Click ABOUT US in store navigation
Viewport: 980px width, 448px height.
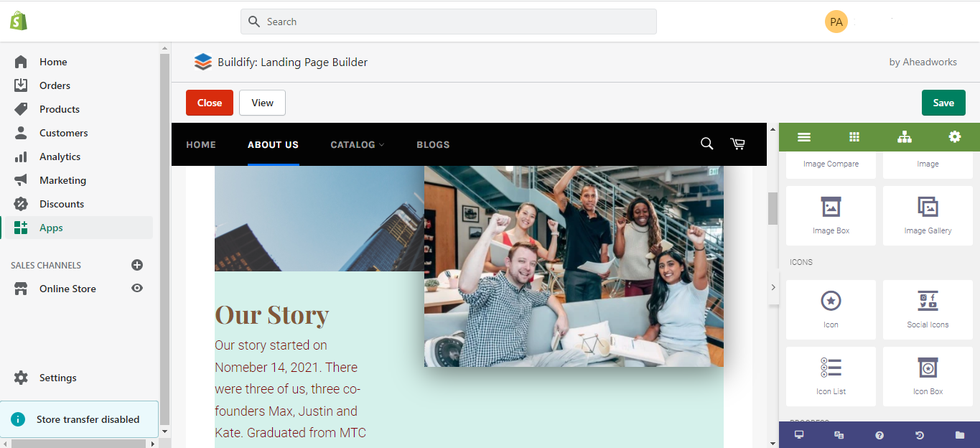[x=273, y=144]
